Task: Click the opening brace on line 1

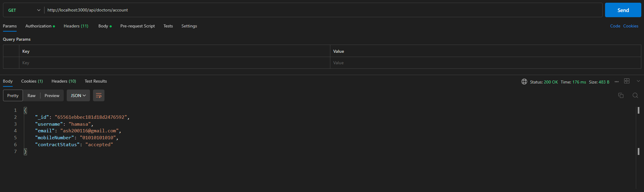Action: [25, 110]
